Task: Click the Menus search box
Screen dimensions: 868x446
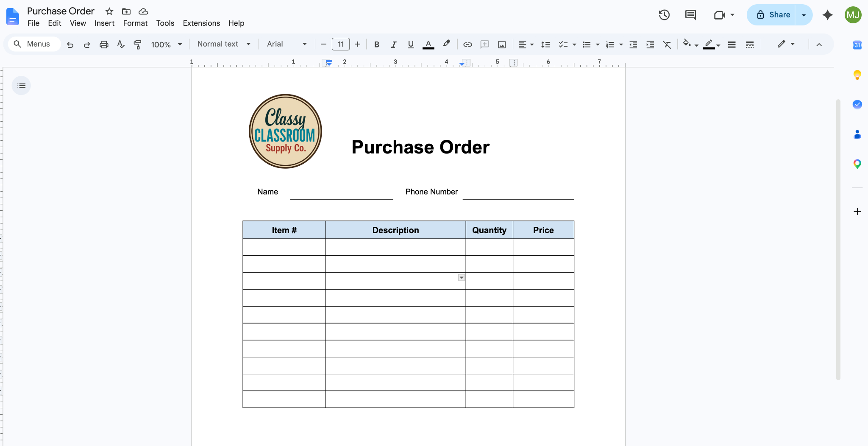Action: click(x=35, y=44)
